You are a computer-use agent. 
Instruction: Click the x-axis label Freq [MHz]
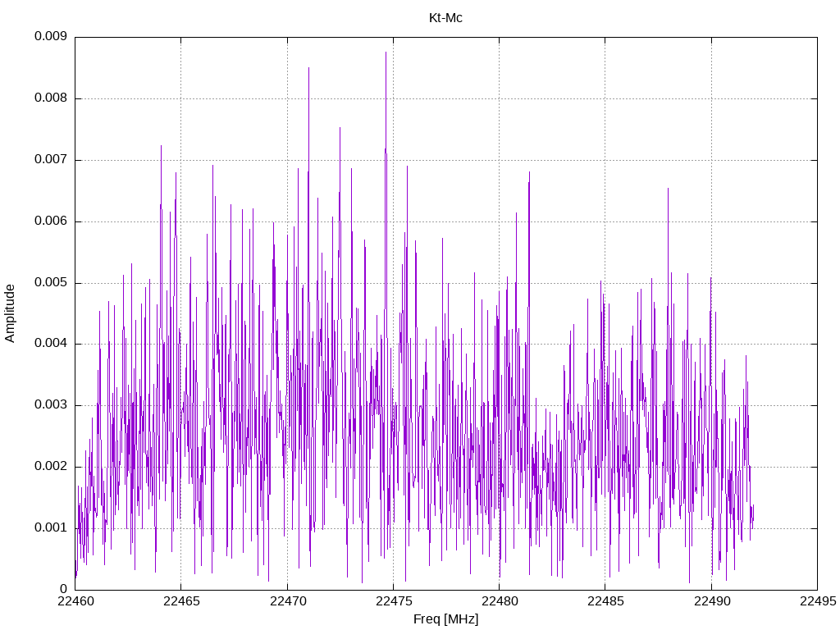click(x=445, y=619)
